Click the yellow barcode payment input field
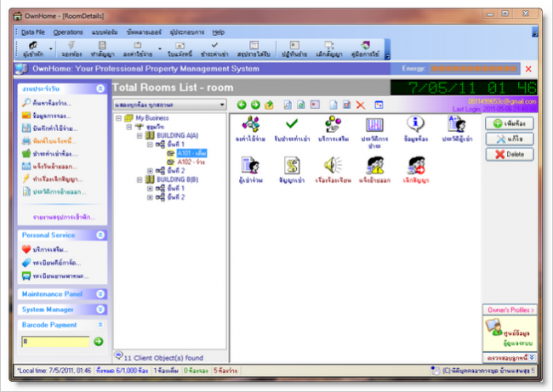Image resolution: width=553 pixels, height=392 pixels. point(55,341)
